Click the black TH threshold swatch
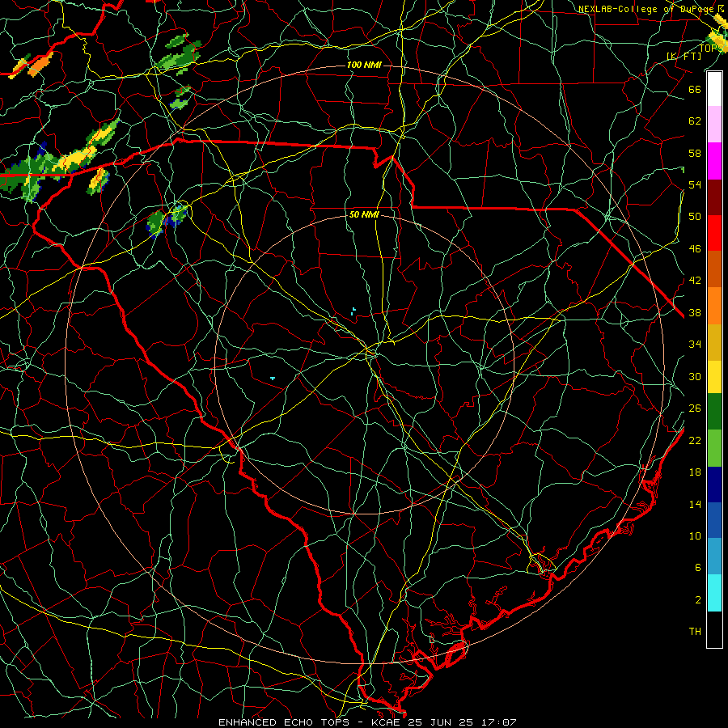The width and height of the screenshot is (728, 728). (x=714, y=629)
